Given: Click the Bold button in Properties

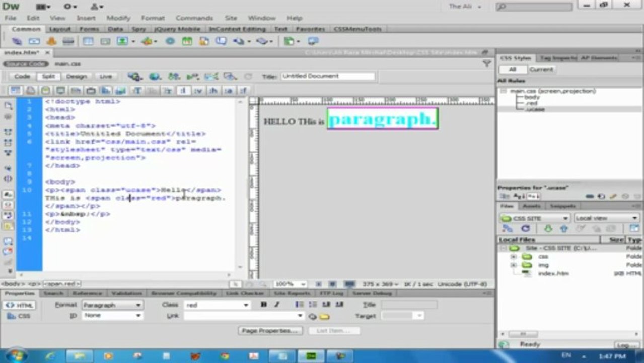Looking at the screenshot, I should 263,305.
